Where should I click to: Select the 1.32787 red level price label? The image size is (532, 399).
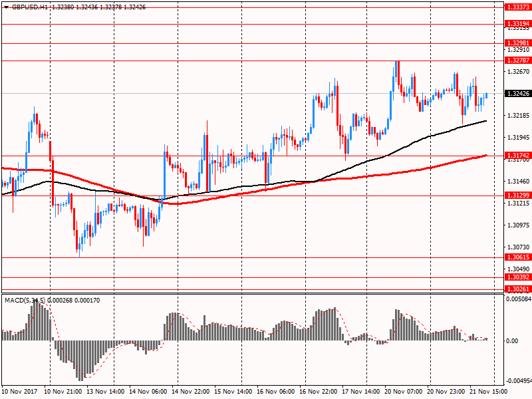click(x=517, y=61)
